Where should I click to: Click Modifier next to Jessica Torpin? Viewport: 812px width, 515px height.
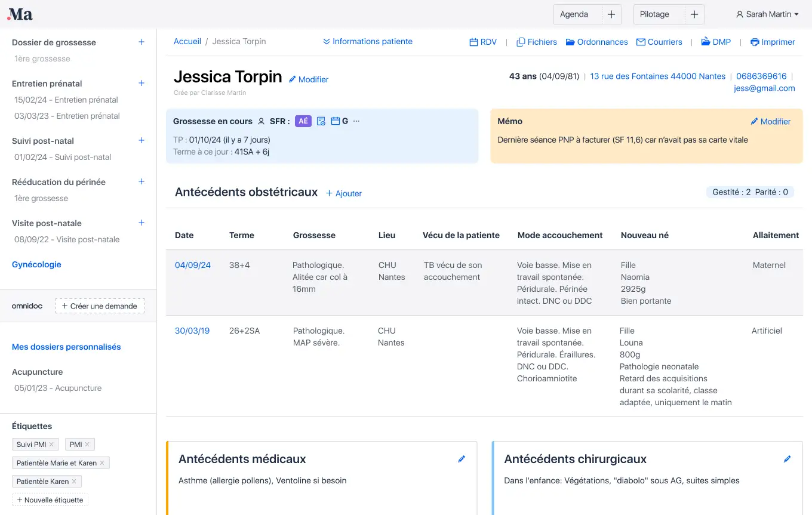(x=309, y=79)
